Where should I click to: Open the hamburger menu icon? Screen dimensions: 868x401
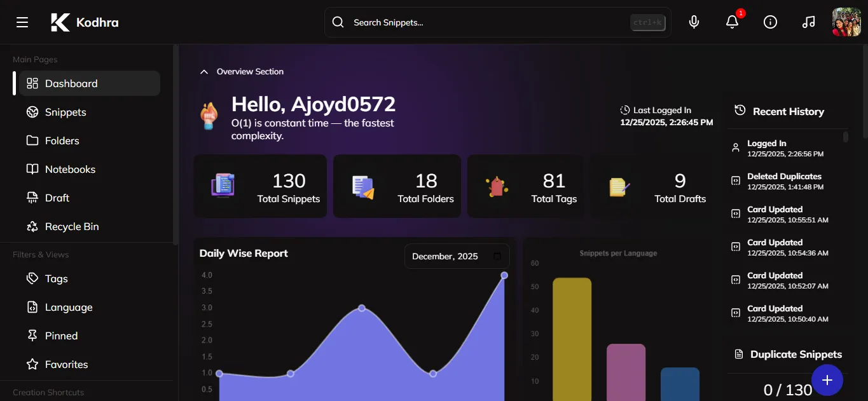click(x=22, y=22)
